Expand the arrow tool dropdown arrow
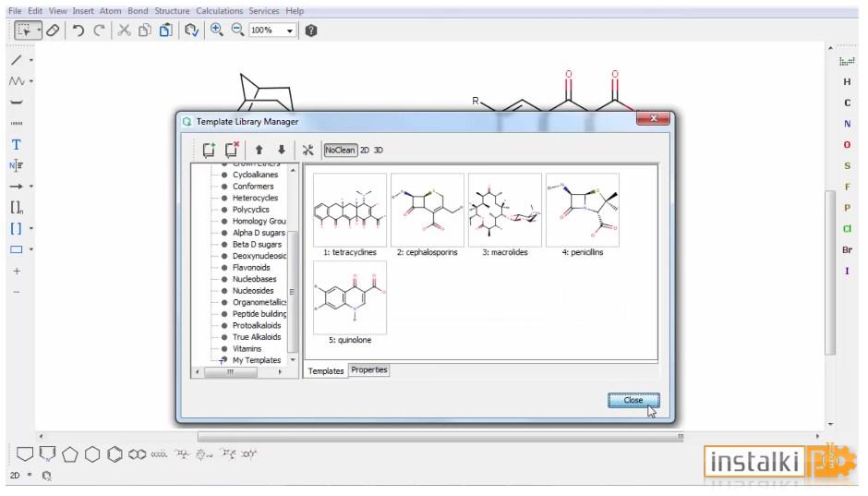868x496 pixels. tap(31, 187)
